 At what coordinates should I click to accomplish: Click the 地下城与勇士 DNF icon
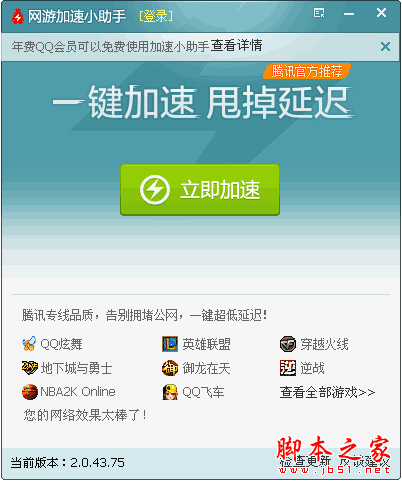29,367
